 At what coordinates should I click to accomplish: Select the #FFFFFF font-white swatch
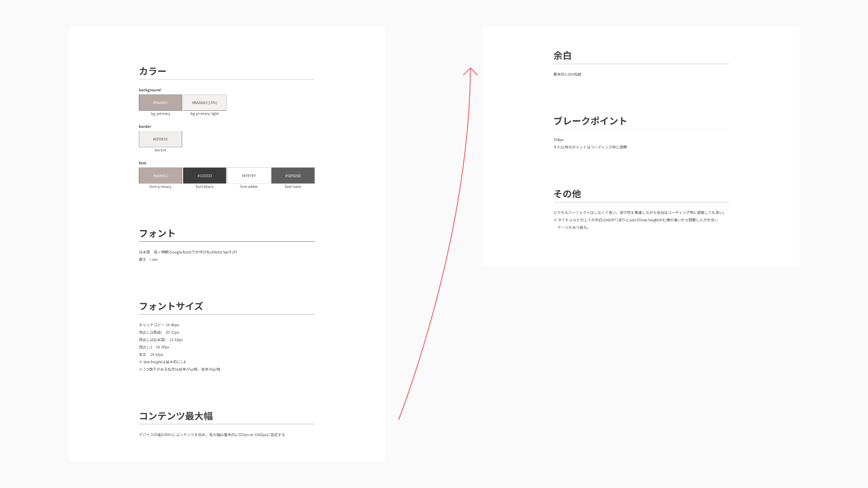tap(249, 176)
